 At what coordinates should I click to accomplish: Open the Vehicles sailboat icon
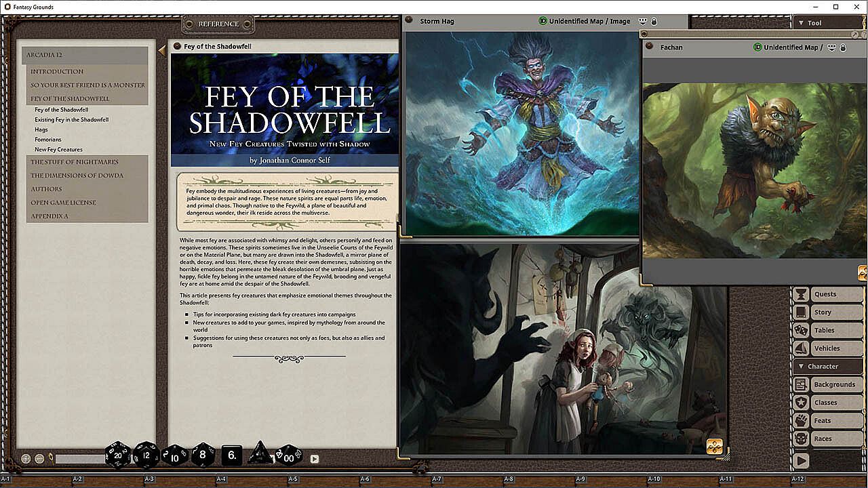(x=801, y=348)
